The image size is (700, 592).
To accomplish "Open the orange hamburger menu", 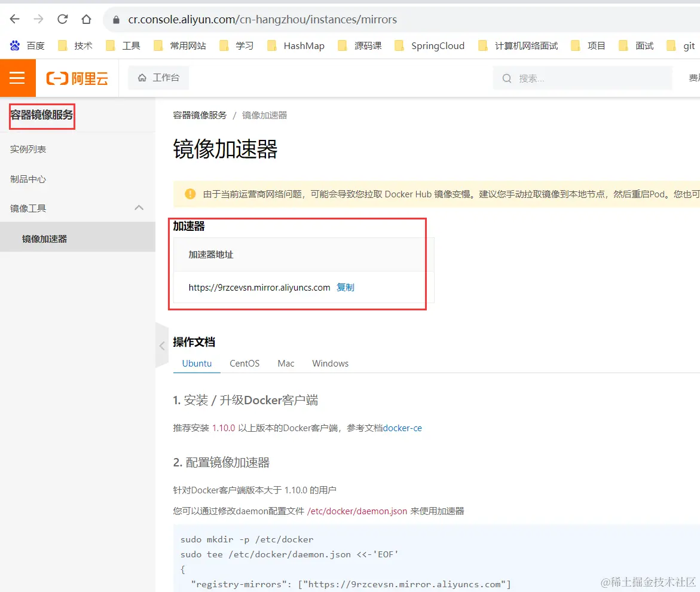I will click(17, 78).
